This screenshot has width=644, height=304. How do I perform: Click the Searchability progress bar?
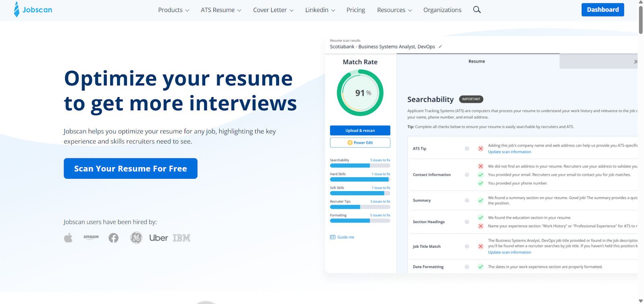[360, 166]
